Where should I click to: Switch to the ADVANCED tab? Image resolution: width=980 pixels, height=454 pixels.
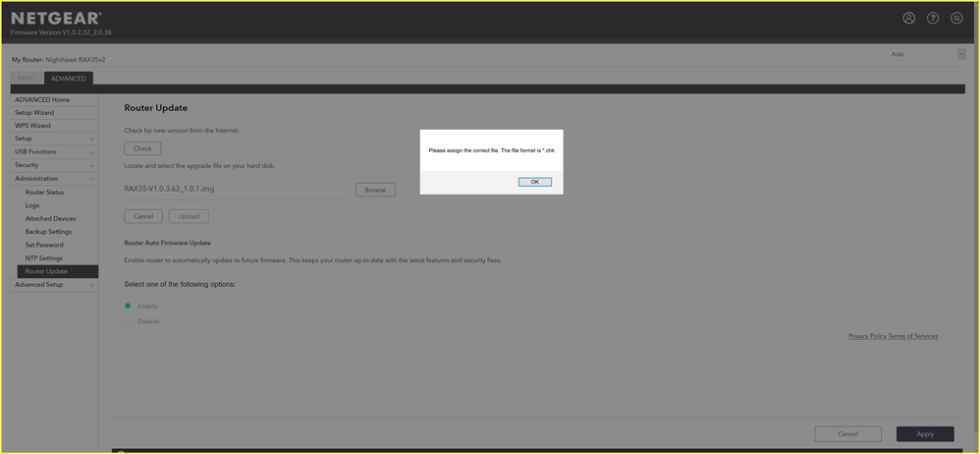pyautogui.click(x=69, y=79)
